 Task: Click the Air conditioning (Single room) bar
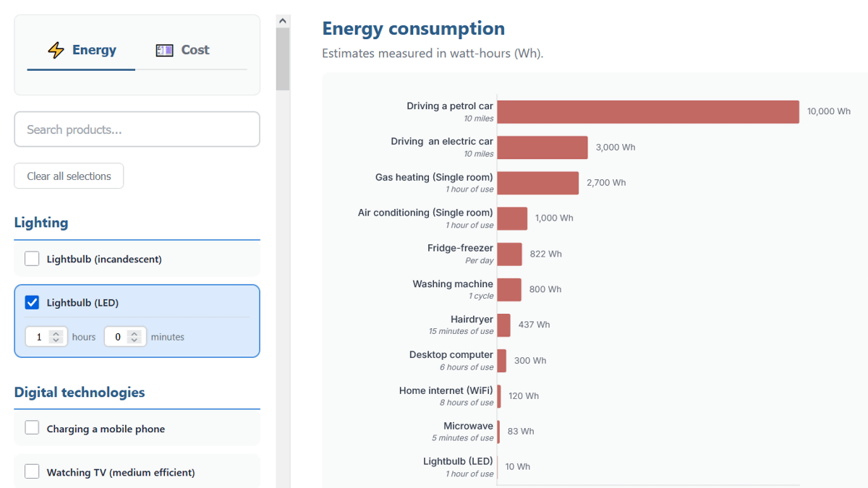click(512, 218)
